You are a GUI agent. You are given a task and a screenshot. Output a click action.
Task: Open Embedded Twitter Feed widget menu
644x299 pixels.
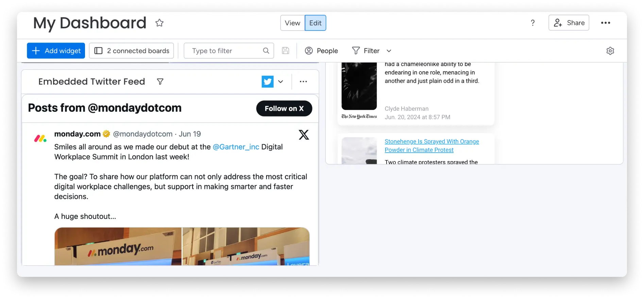pos(303,82)
